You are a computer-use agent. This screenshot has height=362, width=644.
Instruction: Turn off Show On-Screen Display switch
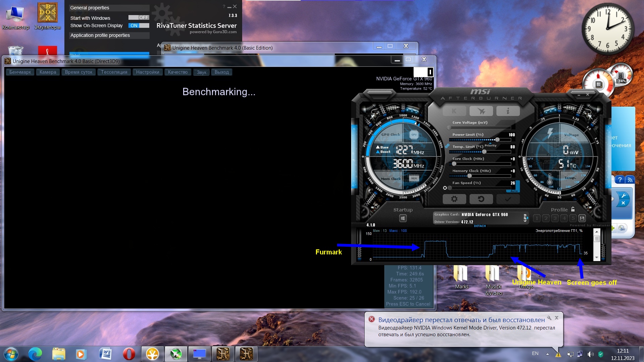(139, 25)
